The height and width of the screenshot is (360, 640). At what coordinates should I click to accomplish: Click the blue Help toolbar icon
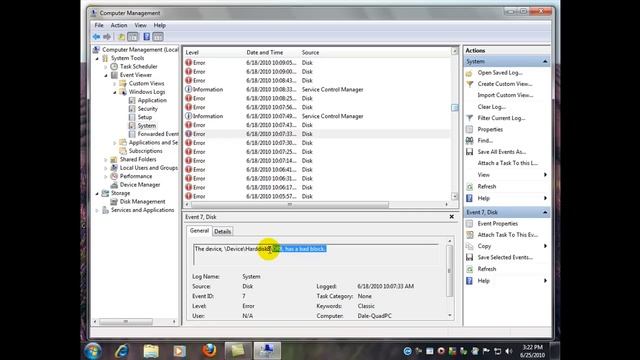pos(147,37)
